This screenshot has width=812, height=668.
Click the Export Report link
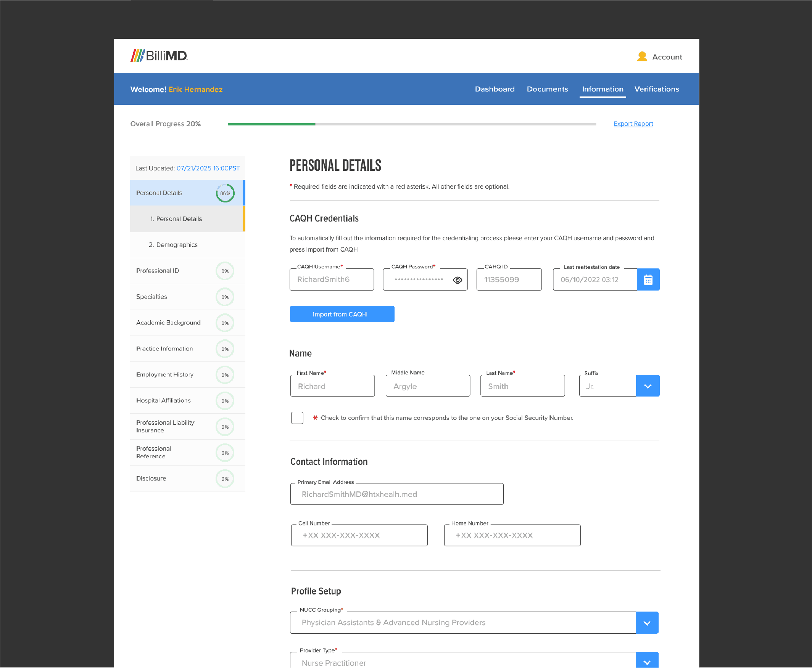coord(633,124)
